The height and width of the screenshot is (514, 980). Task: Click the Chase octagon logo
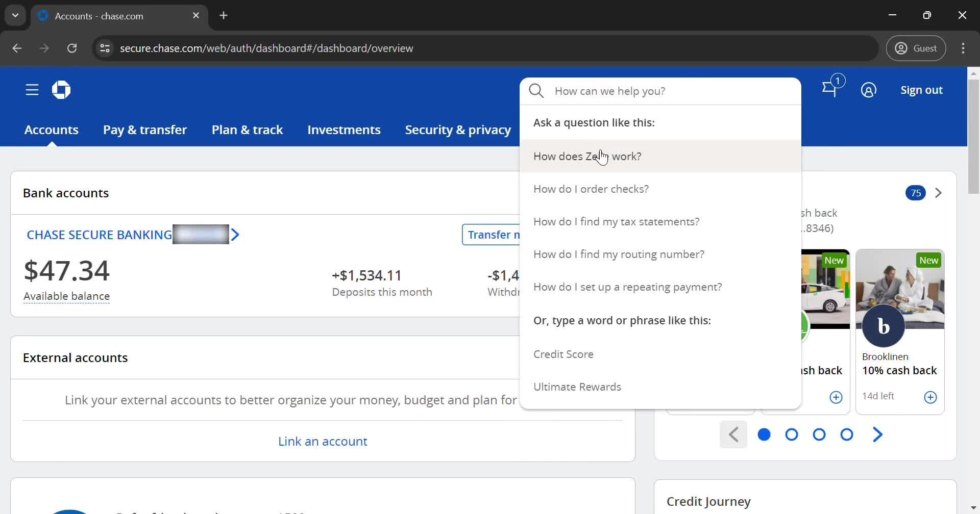61,90
